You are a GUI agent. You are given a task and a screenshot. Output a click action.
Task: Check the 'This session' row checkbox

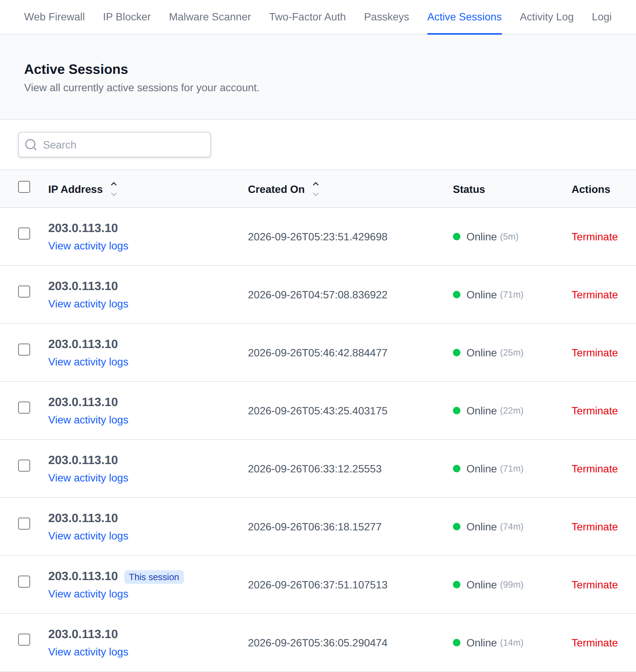tap(24, 582)
